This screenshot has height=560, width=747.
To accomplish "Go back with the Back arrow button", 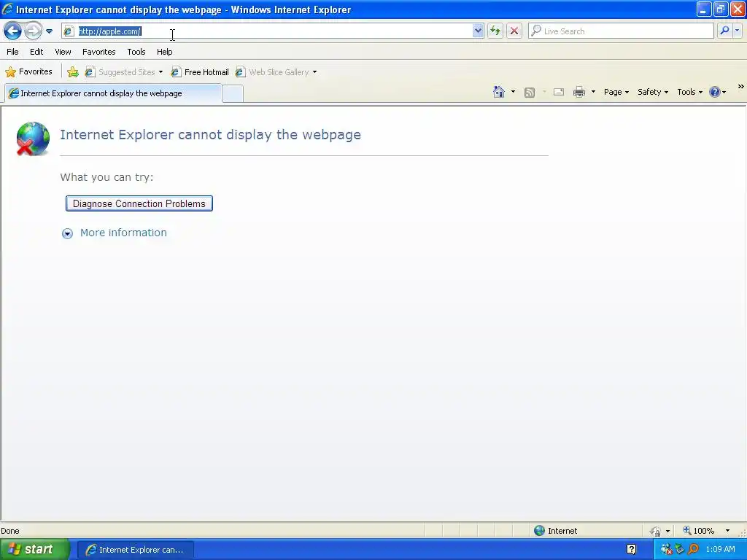I will coord(13,31).
